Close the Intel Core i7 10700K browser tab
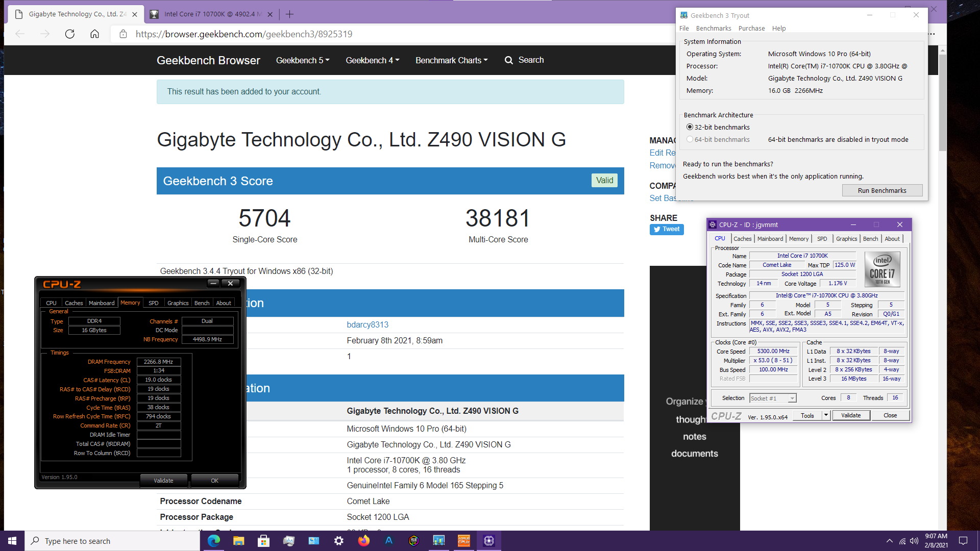This screenshot has width=980, height=551. click(x=270, y=14)
